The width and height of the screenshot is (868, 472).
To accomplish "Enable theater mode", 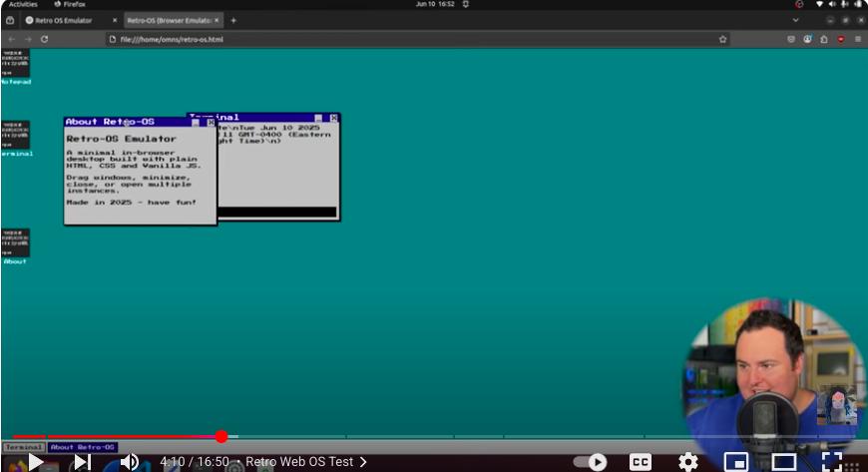I will 784,461.
